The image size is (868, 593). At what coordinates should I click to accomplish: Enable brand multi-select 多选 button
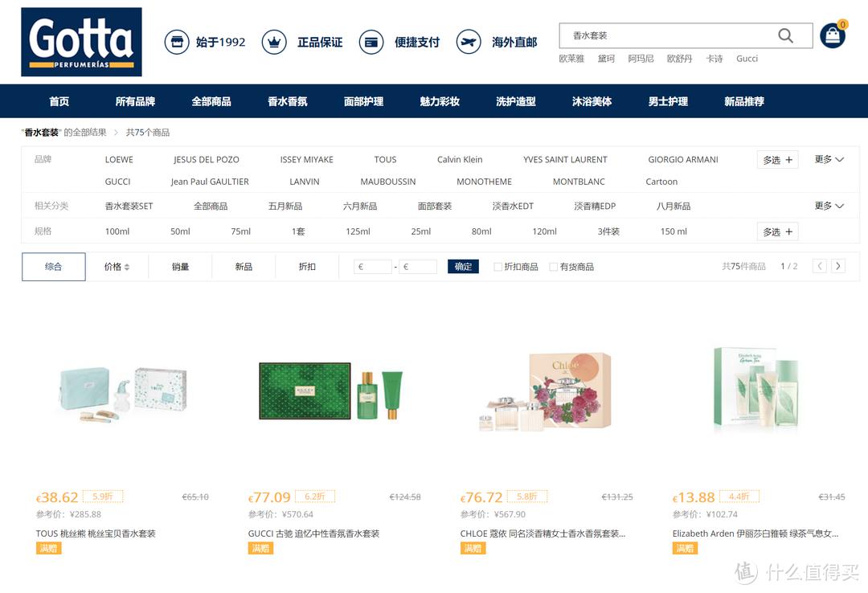(777, 160)
